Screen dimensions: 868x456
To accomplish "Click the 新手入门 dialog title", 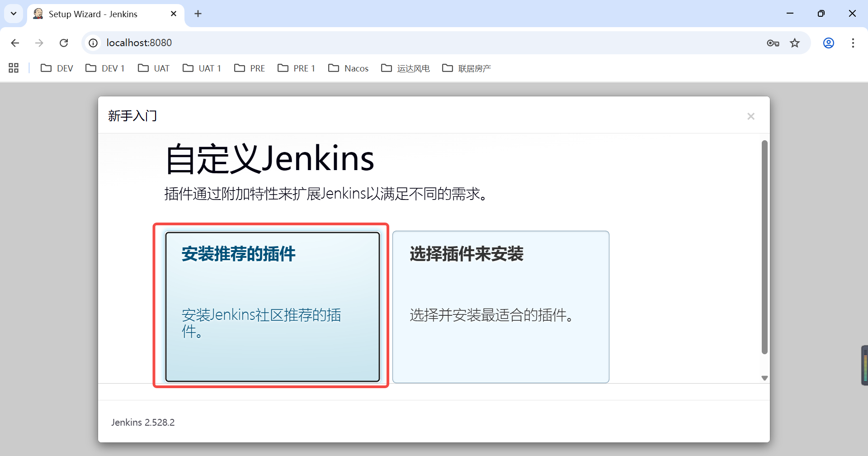I will pyautogui.click(x=132, y=116).
